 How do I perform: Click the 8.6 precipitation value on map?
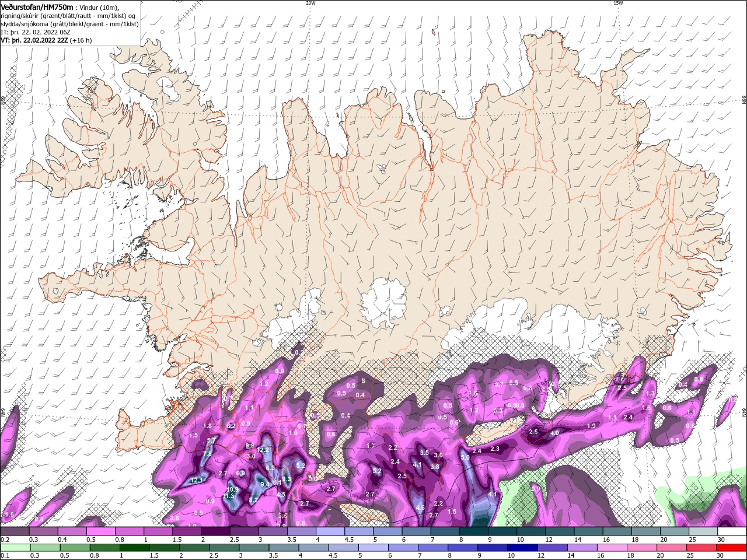[249, 446]
